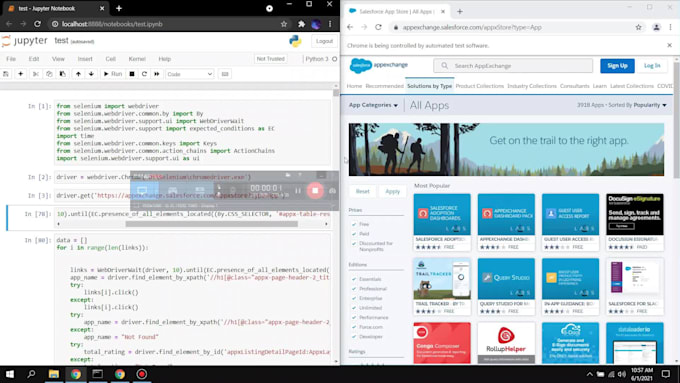Open Windows taskbar search
Viewport: 680px width, 383px height.
tap(31, 374)
